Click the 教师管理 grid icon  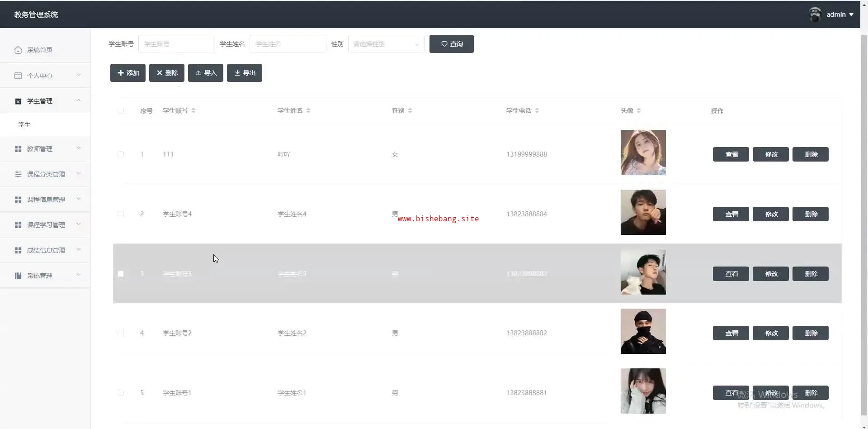(x=18, y=149)
